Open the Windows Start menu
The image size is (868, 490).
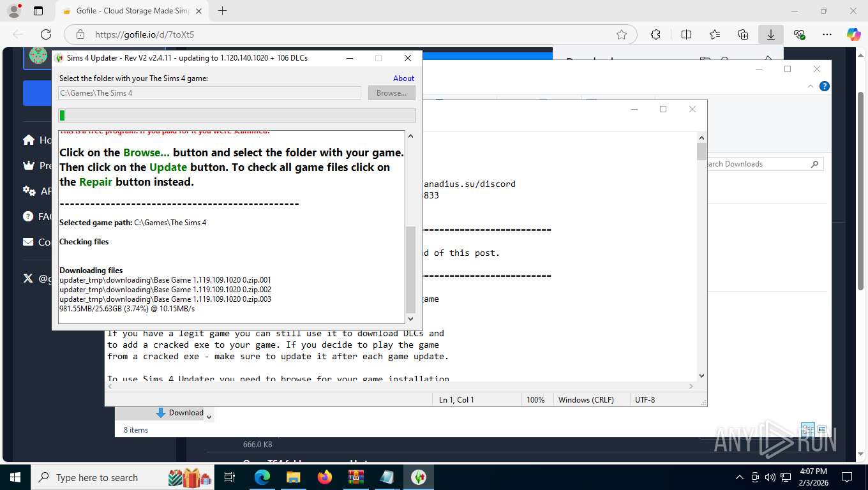(15, 477)
